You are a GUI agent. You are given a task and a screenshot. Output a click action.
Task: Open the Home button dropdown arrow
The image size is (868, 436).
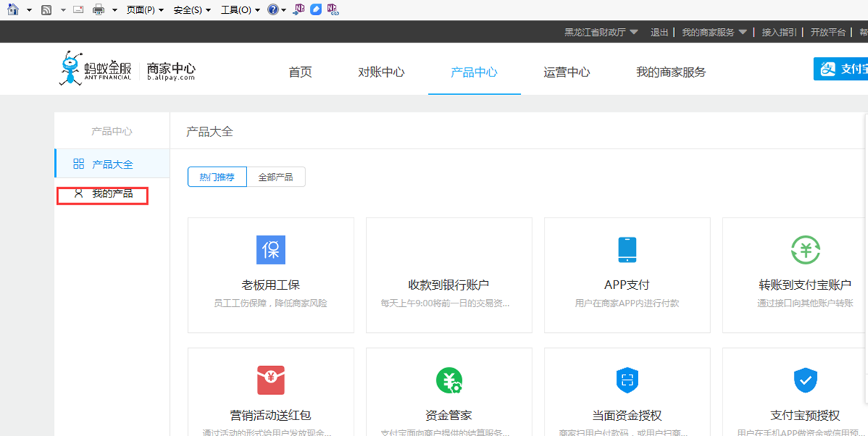click(x=30, y=10)
